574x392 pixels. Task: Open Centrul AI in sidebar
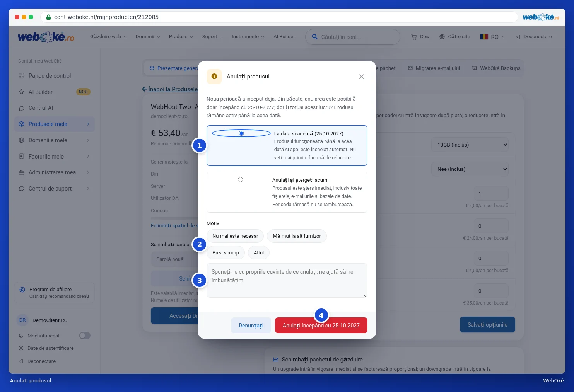(55, 108)
